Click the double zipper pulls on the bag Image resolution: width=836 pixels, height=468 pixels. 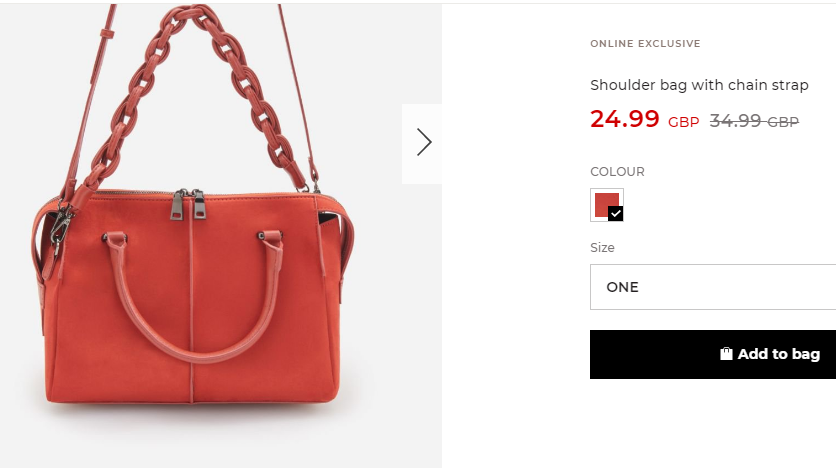[189, 204]
